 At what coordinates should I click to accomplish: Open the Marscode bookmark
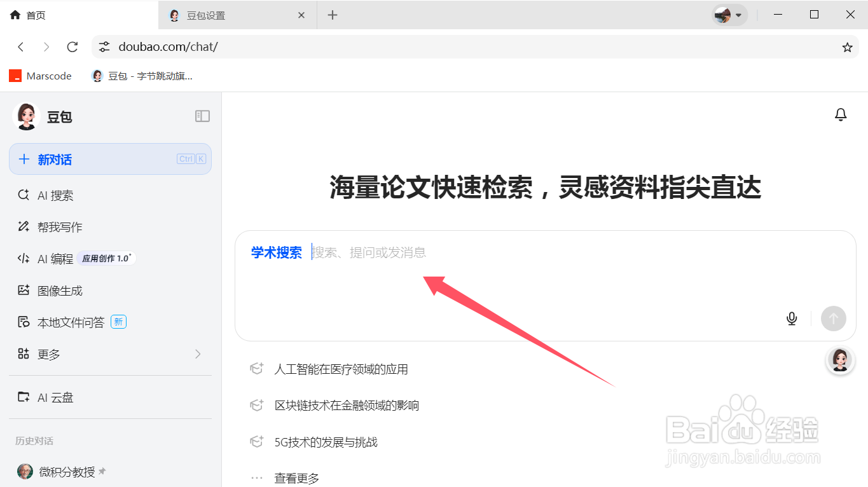(x=40, y=76)
